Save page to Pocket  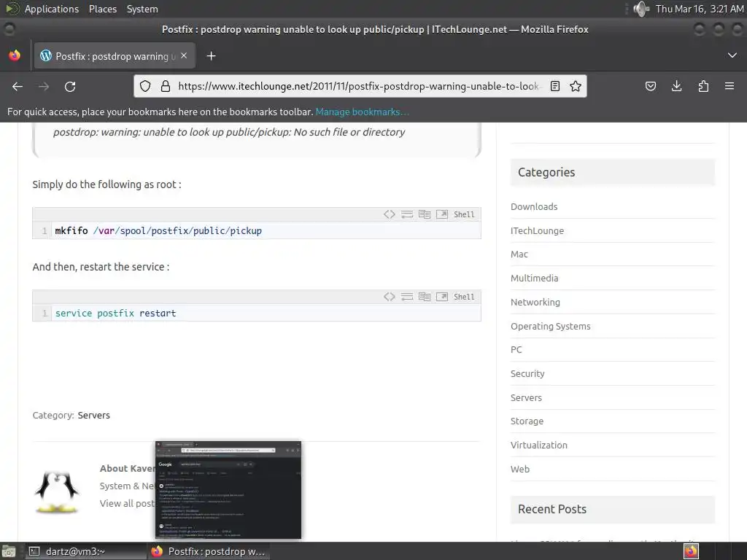click(x=650, y=86)
